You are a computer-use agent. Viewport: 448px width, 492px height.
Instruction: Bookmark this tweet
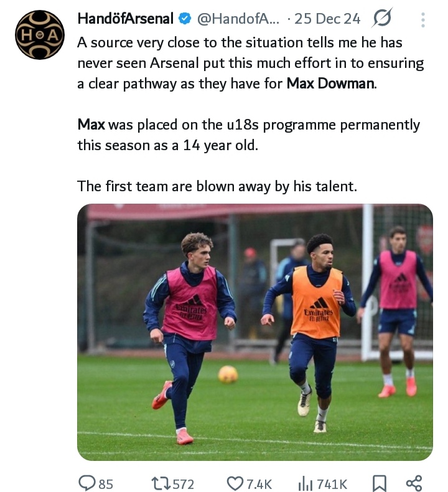coord(378,483)
